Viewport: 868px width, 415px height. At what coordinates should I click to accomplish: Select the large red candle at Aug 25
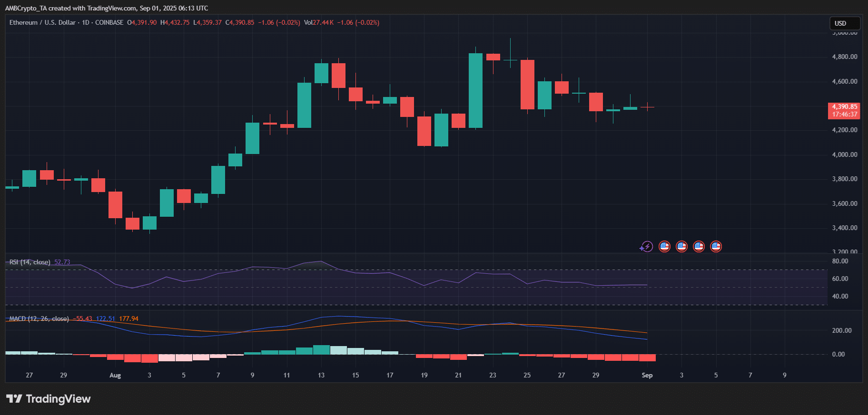click(x=527, y=85)
